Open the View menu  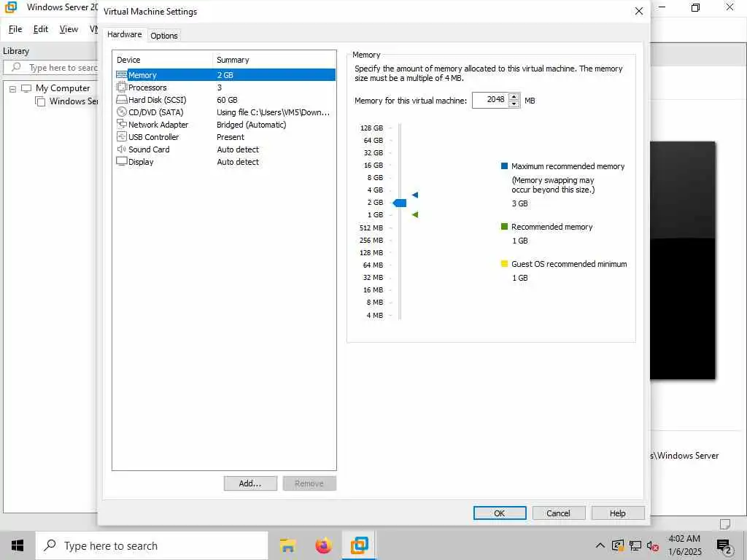69,29
